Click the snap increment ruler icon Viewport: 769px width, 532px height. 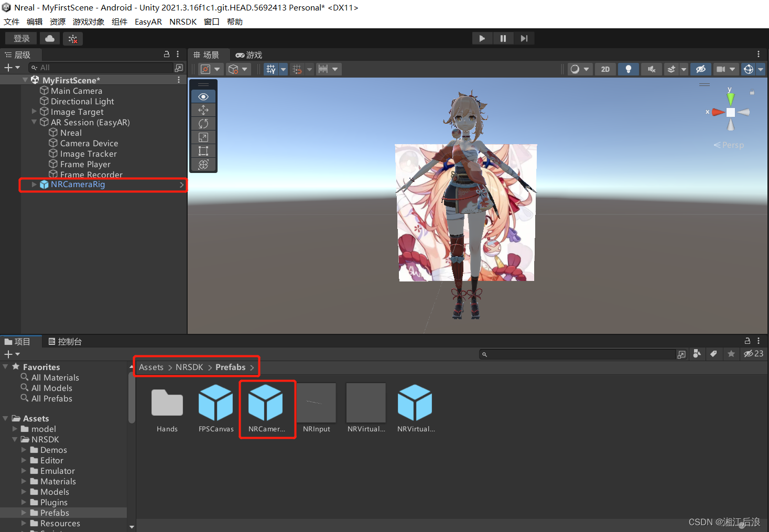323,69
